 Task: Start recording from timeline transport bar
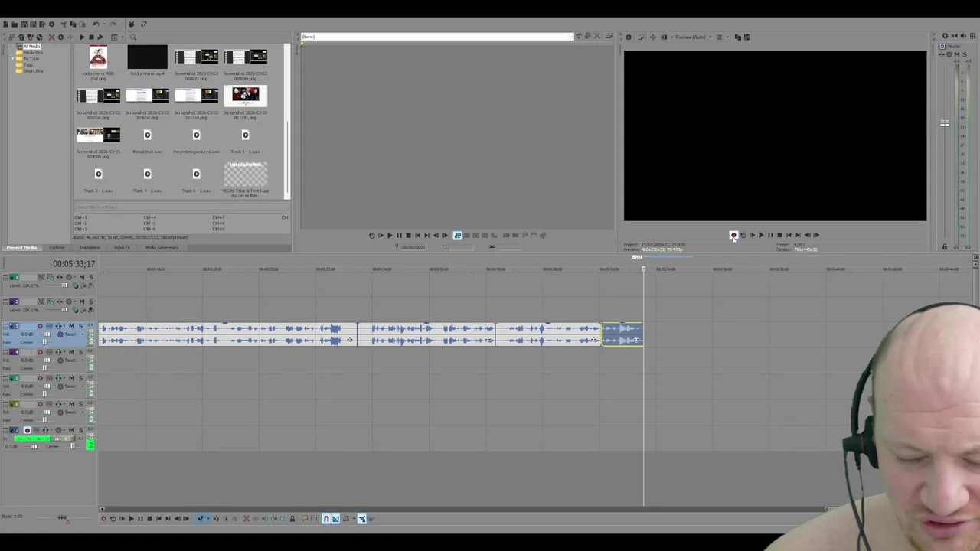click(103, 519)
